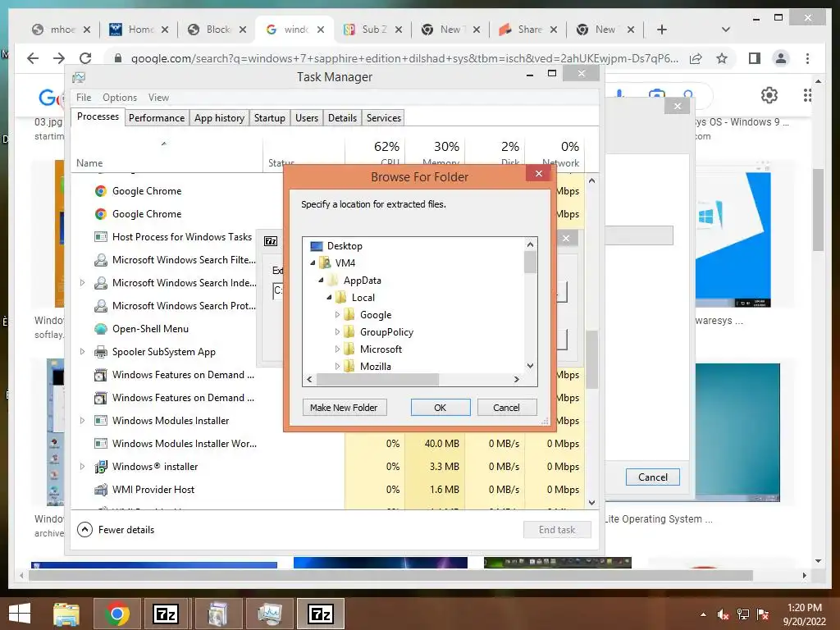840x630 pixels.
Task: Switch to the App history tab
Action: pos(219,118)
